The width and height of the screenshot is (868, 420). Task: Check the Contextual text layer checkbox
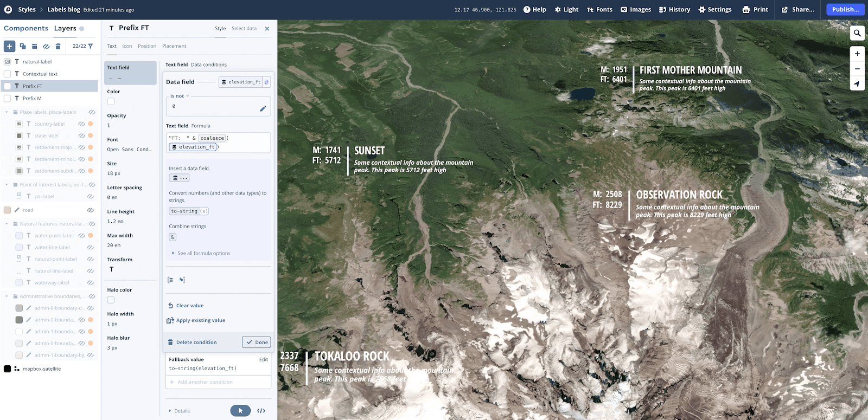coord(8,74)
